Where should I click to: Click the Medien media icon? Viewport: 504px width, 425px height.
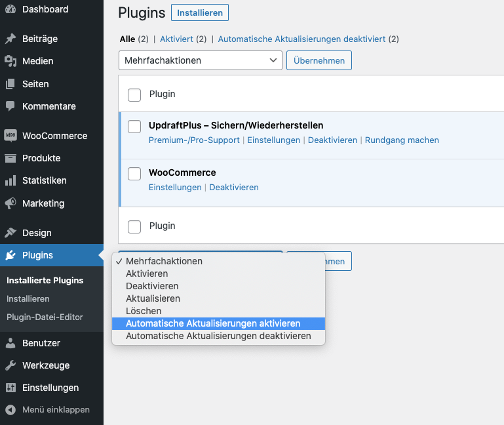click(x=10, y=61)
